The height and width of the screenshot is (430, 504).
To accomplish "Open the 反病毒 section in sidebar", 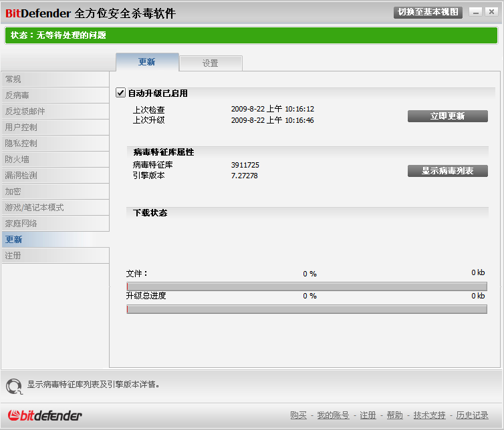I will tap(55, 95).
